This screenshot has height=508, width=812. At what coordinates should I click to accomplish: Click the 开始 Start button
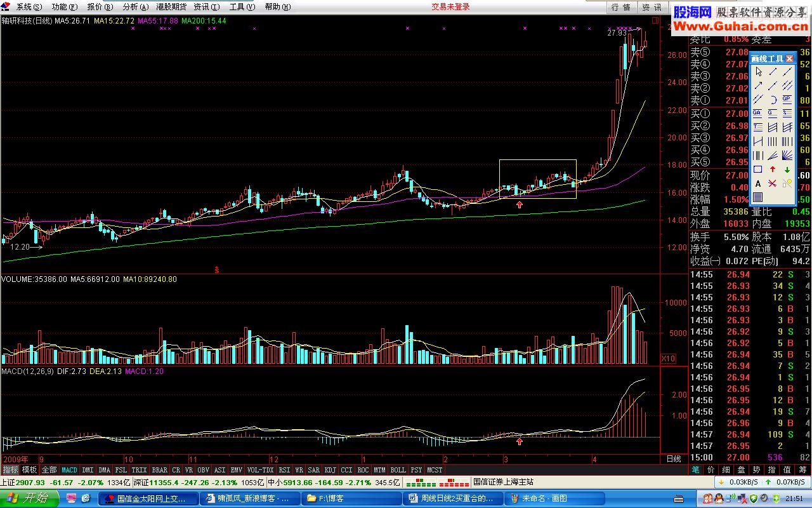tap(30, 498)
